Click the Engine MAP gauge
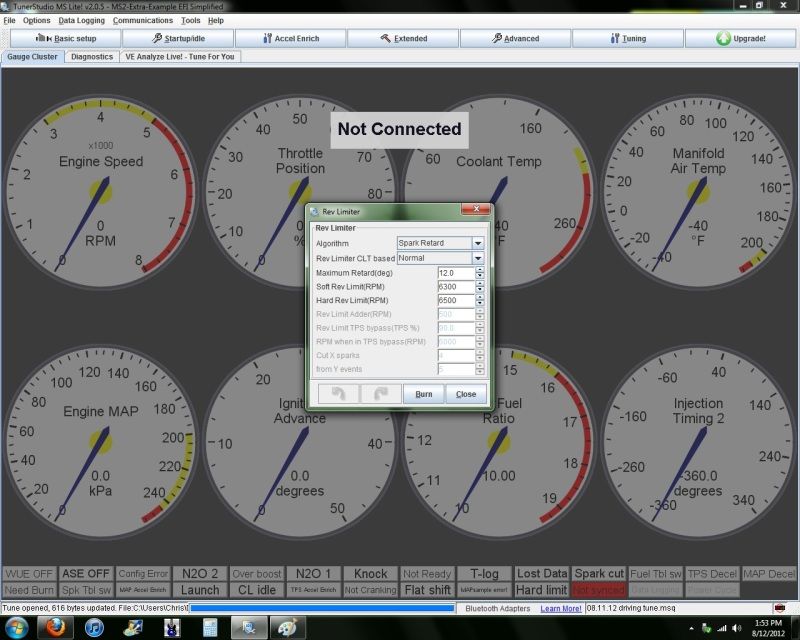 [101, 441]
